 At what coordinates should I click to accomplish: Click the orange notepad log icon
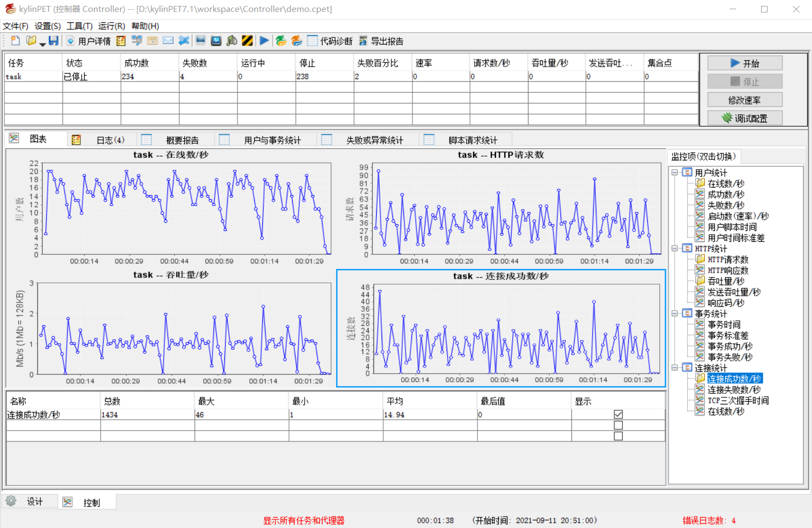[121, 41]
